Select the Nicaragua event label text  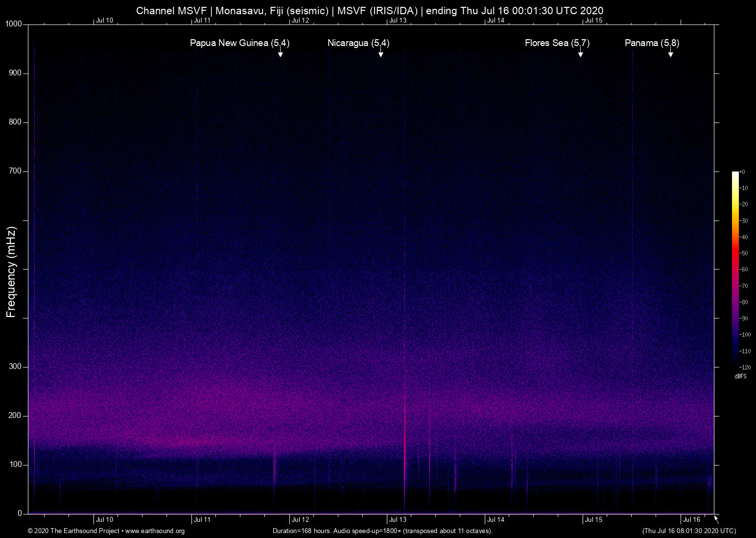click(359, 43)
